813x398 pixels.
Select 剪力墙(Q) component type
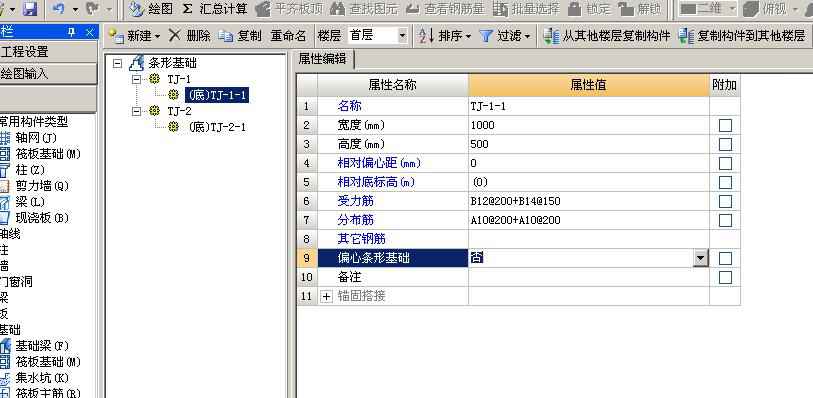coord(35,186)
